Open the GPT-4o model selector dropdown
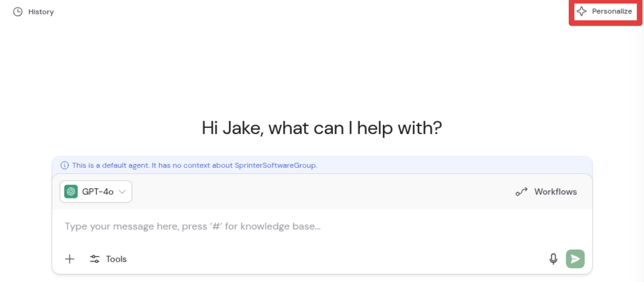Viewport: 644px width, 282px height. pyautogui.click(x=96, y=191)
